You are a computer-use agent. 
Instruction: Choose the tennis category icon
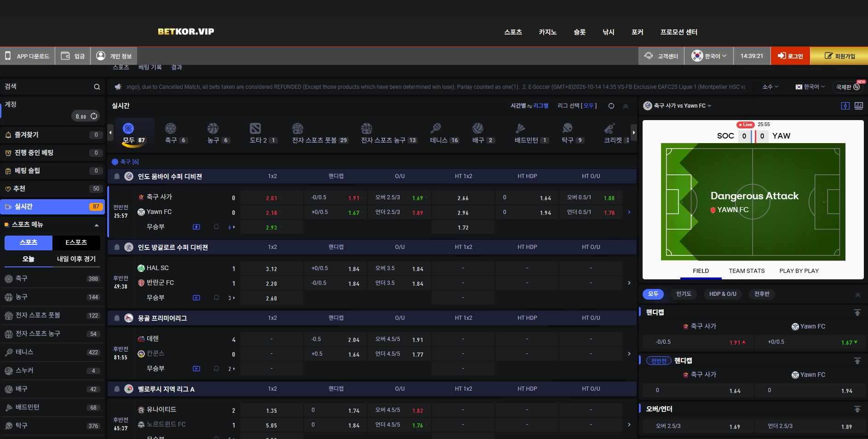pyautogui.click(x=436, y=128)
